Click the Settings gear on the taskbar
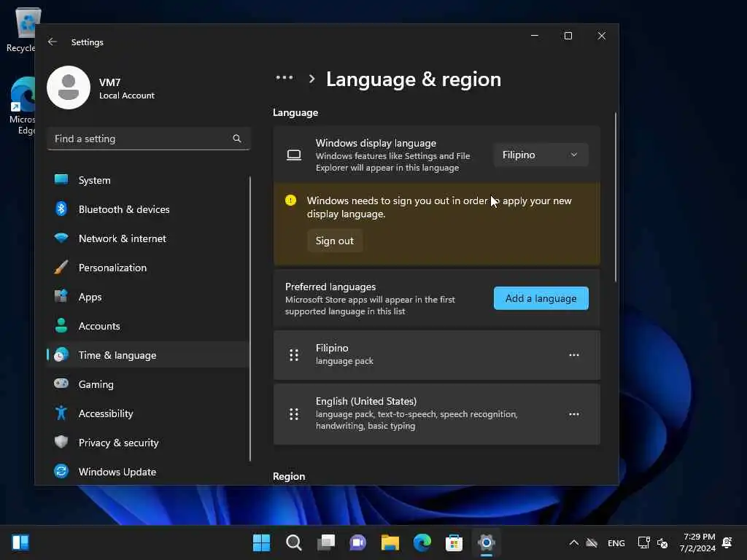 pos(487,542)
